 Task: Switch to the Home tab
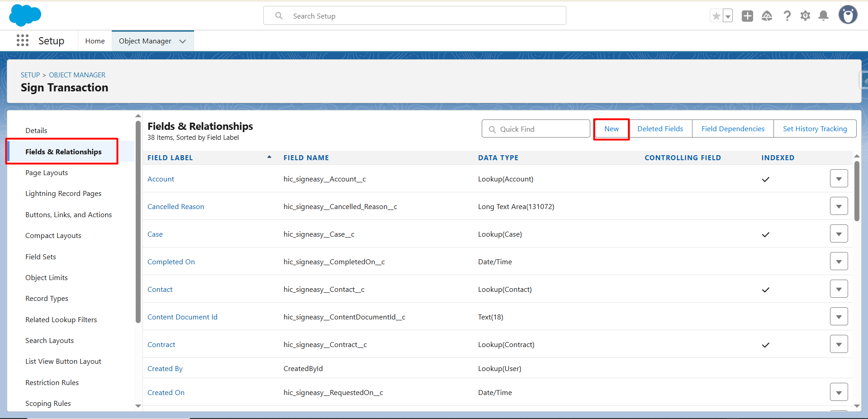(95, 41)
